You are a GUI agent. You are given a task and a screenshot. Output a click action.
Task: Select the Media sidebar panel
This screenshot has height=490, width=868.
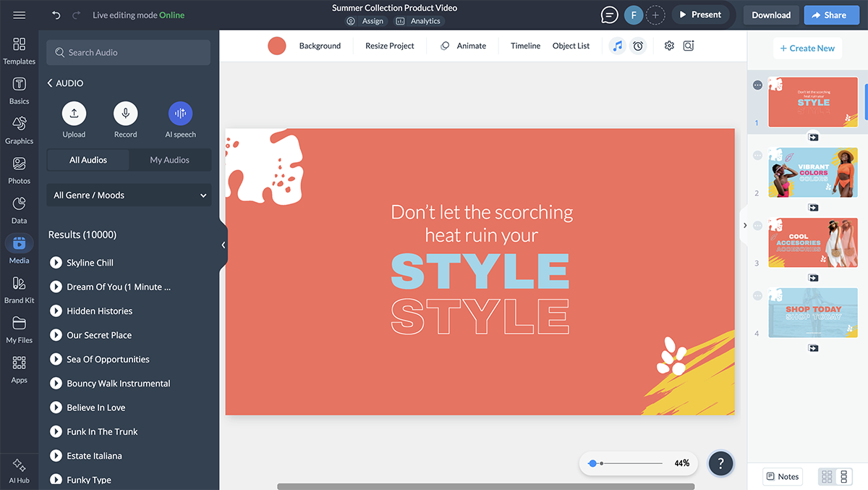(x=20, y=250)
